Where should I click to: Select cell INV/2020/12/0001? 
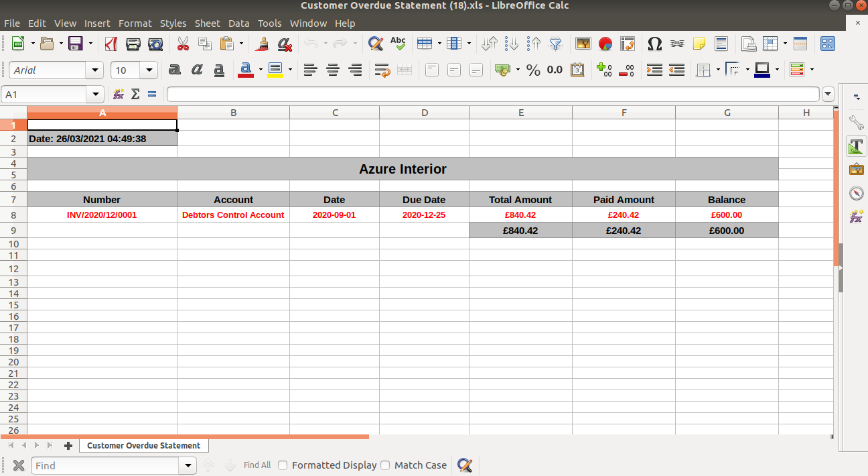point(102,215)
